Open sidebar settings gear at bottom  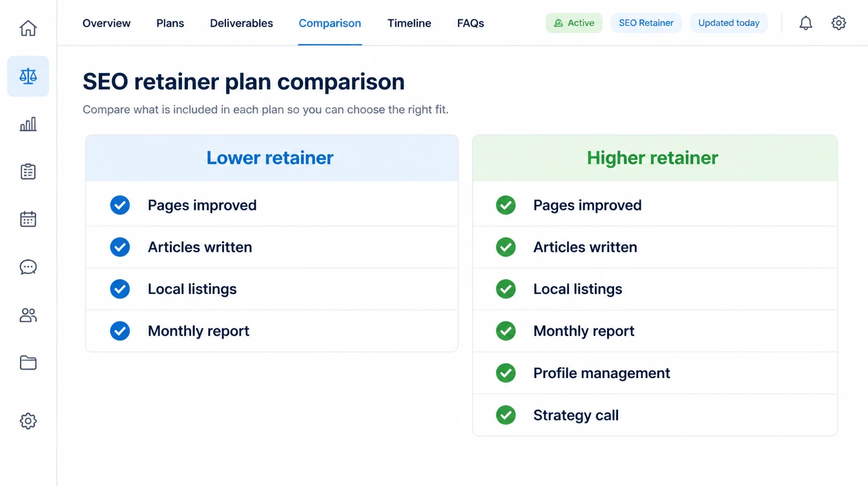click(x=28, y=421)
